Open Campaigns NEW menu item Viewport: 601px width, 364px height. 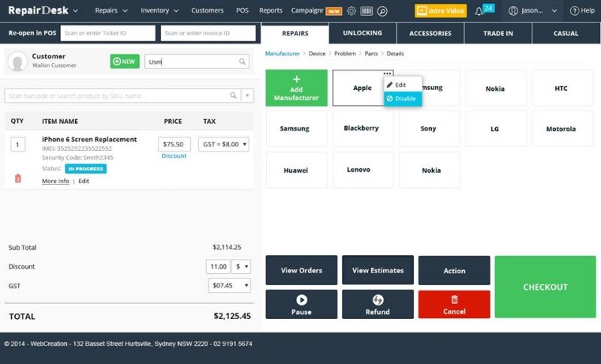(316, 11)
